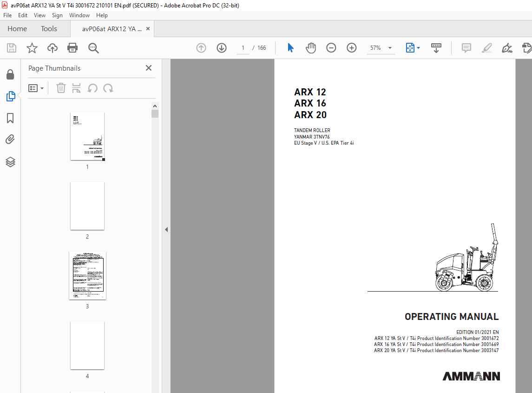Image resolution: width=532 pixels, height=393 pixels.
Task: Close the avP06at ARX12 document tab
Action: pos(148,29)
